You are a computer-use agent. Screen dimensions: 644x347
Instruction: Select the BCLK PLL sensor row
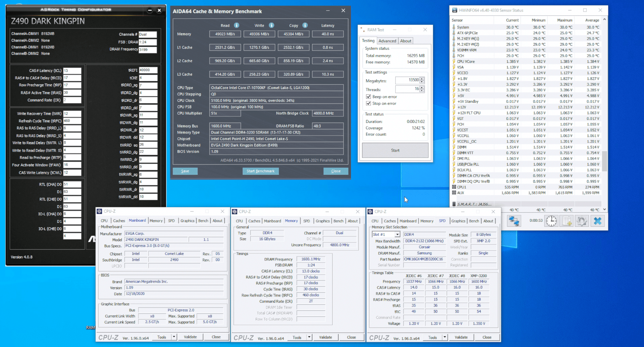(x=526, y=170)
